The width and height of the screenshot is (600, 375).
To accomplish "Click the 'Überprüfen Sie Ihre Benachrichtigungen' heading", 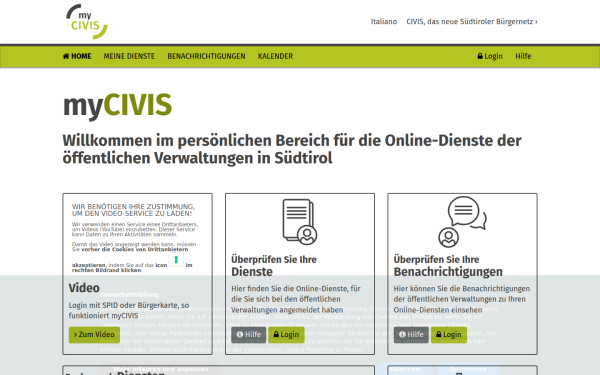I will [x=448, y=266].
